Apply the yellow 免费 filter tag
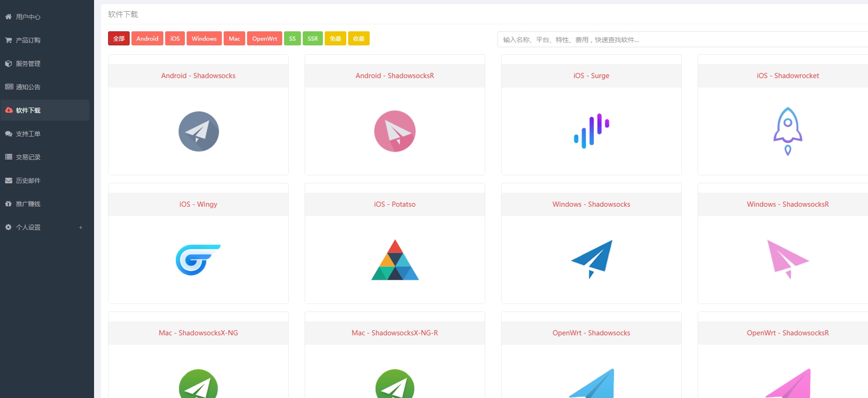The height and width of the screenshot is (398, 868). (x=336, y=38)
